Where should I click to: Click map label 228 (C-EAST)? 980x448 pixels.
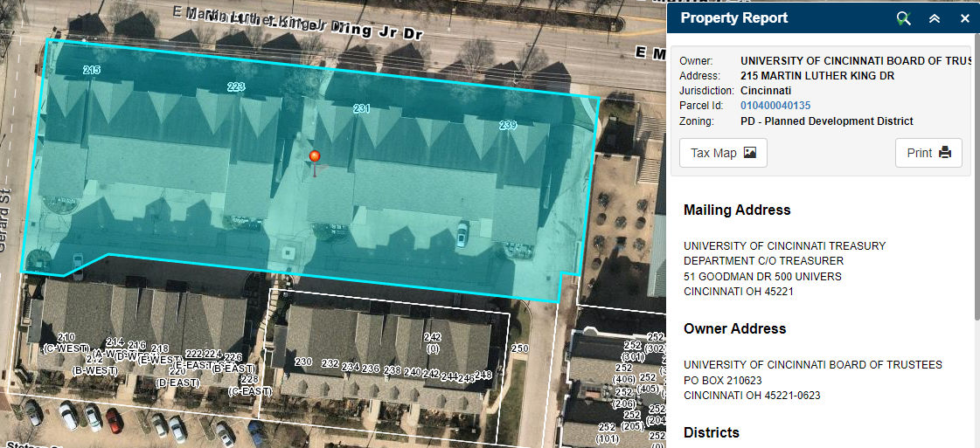(249, 386)
